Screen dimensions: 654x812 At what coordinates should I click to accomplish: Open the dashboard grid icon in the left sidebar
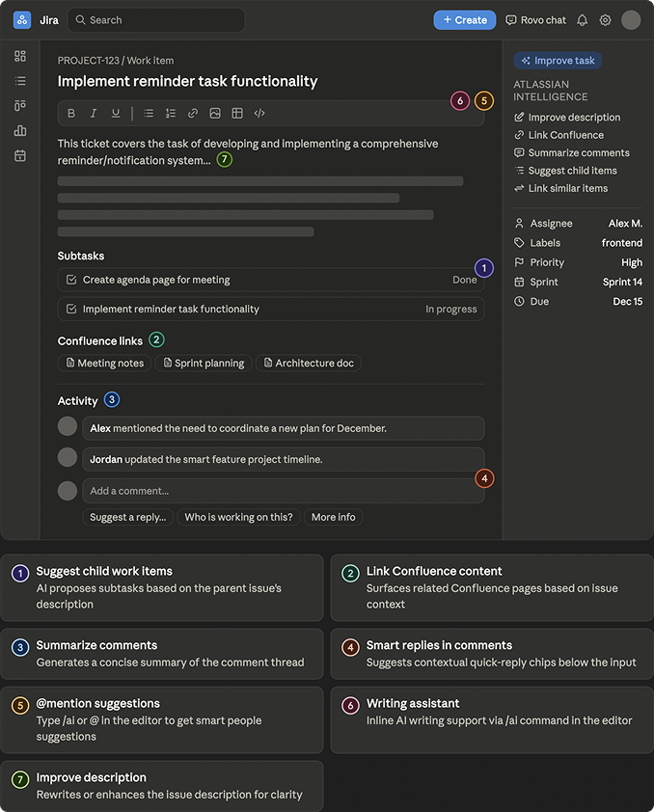20,56
